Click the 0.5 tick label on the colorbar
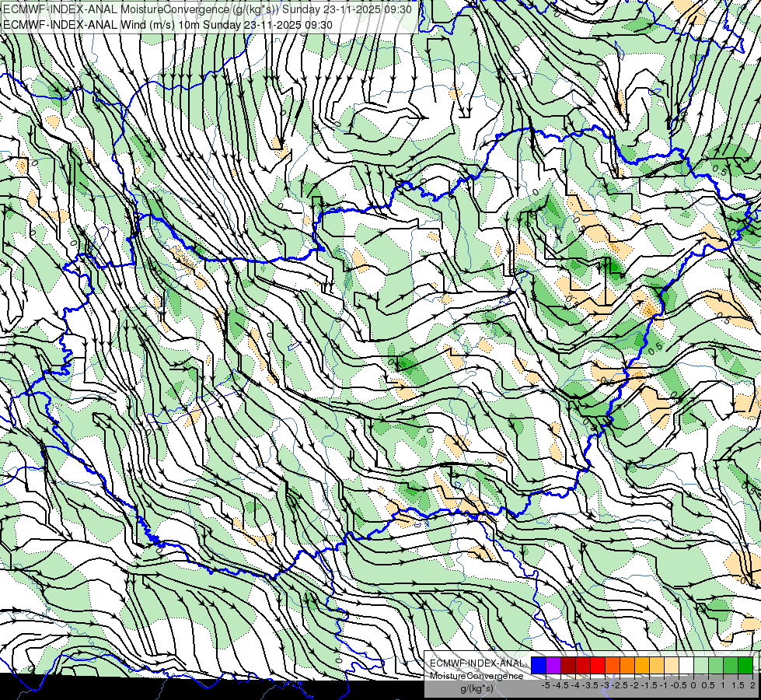Viewport: 761px width, 700px height. 708,685
